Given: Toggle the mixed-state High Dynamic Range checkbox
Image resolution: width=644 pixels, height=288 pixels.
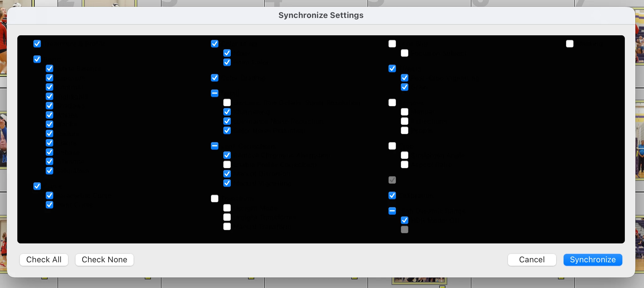Looking at the screenshot, I should coord(392,211).
